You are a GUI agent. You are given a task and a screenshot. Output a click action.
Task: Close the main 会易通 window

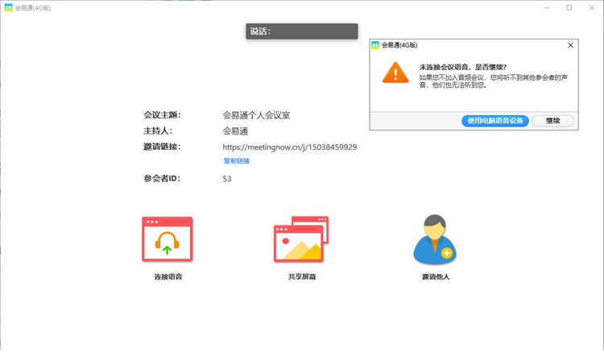(x=592, y=8)
